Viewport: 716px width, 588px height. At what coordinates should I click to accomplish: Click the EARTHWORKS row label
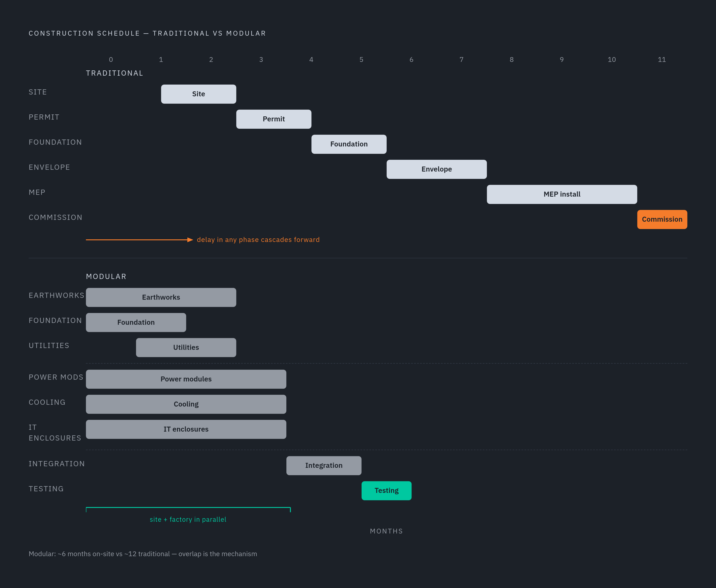[x=56, y=295]
